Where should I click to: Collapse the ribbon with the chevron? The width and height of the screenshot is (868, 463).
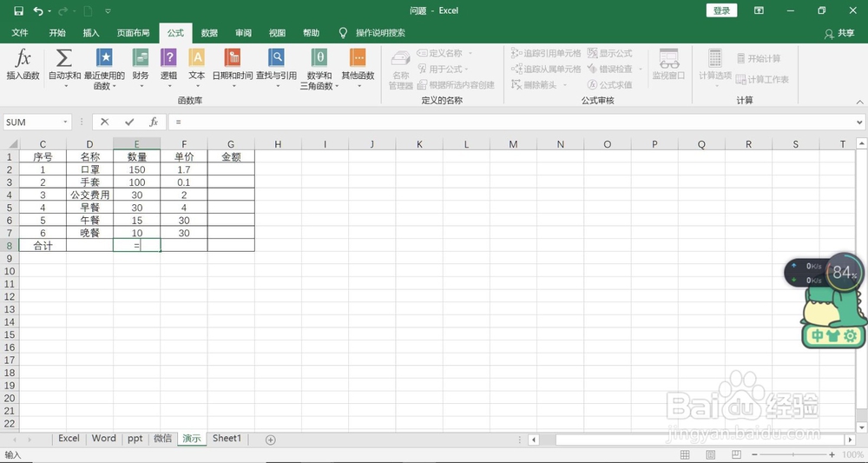pyautogui.click(x=859, y=102)
